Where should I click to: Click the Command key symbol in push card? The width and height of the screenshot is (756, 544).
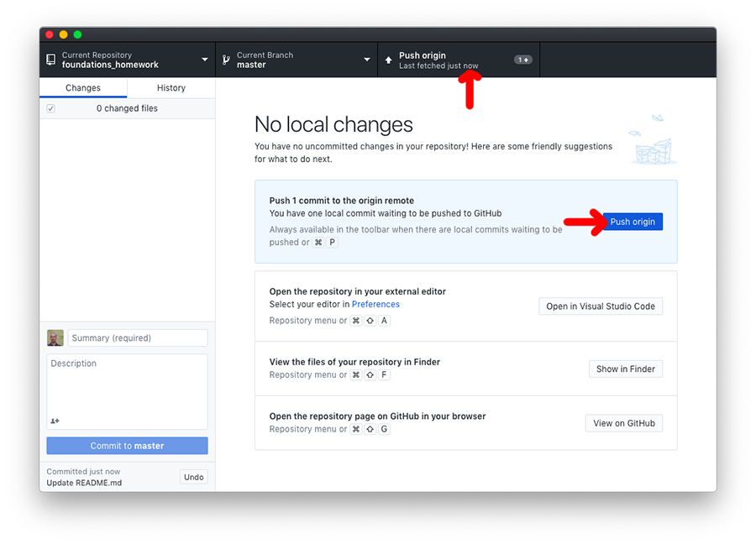[x=318, y=243]
